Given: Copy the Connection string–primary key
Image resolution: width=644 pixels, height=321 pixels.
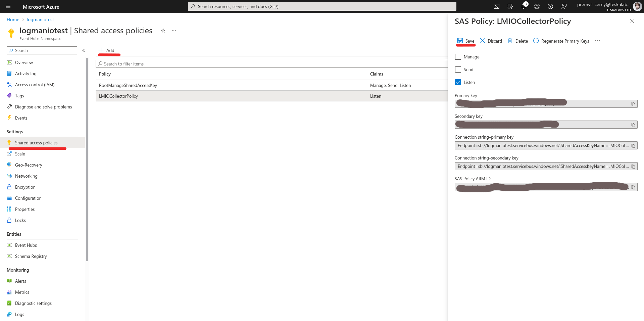Looking at the screenshot, I should (633, 146).
